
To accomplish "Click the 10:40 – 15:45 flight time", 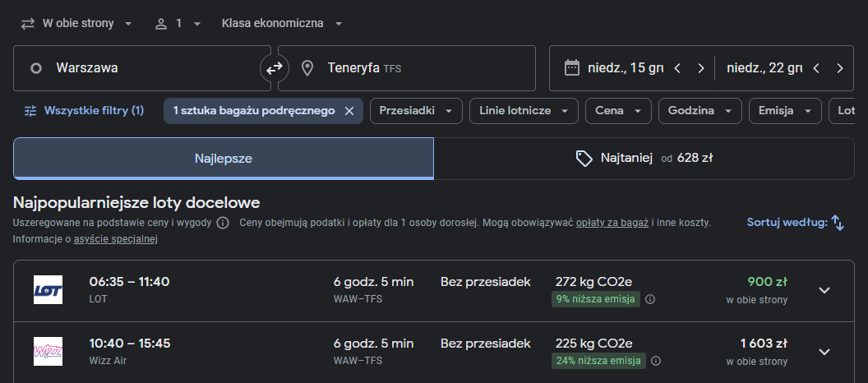I will point(130,344).
